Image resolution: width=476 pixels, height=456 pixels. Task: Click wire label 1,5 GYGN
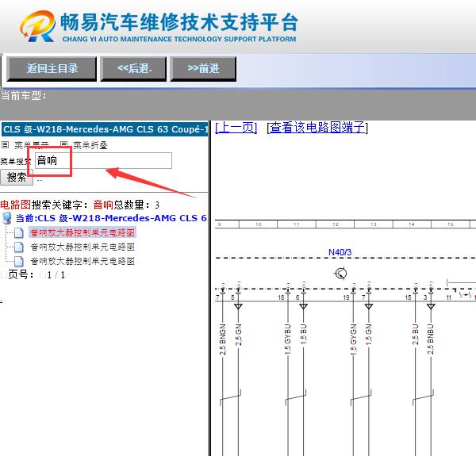coord(353,339)
